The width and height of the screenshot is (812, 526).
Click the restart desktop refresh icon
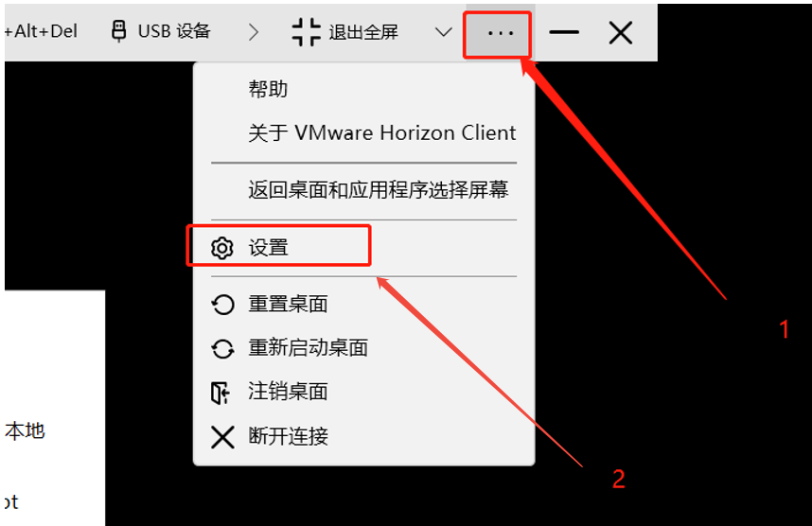222,348
